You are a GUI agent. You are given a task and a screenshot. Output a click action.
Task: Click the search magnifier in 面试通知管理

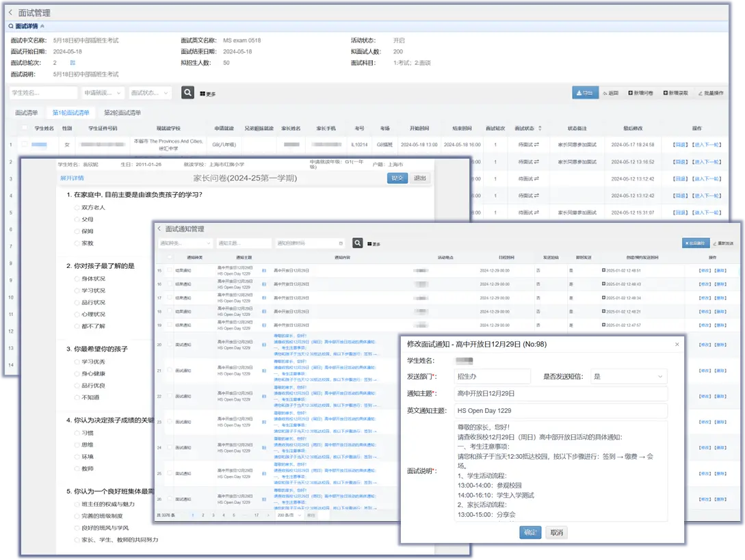(358, 243)
